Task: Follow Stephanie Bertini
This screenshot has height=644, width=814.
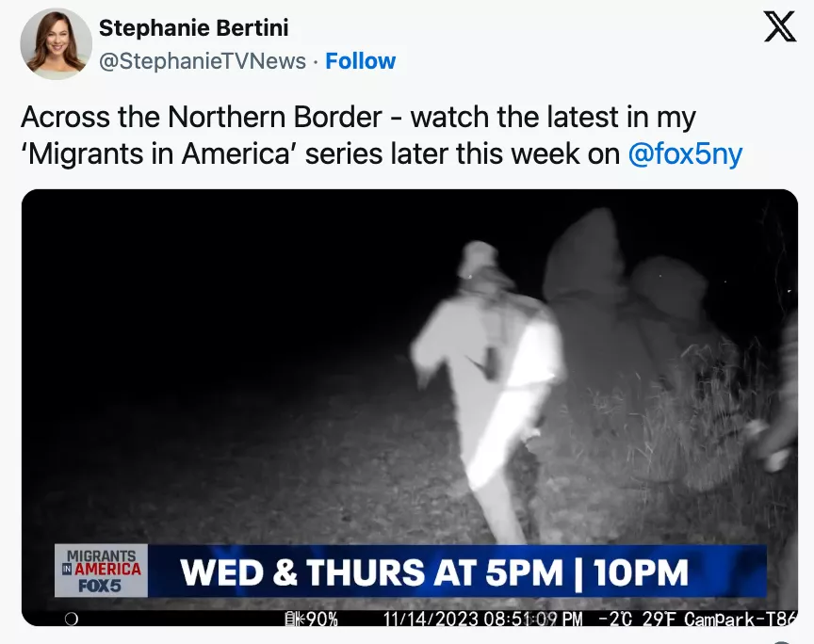Action: pos(360,61)
